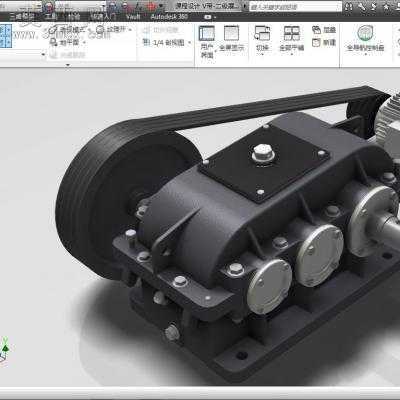Viewport: 400px width, 400px height.
Task: Switch to the Autodesk 360 ribbon tab
Action: (x=169, y=17)
